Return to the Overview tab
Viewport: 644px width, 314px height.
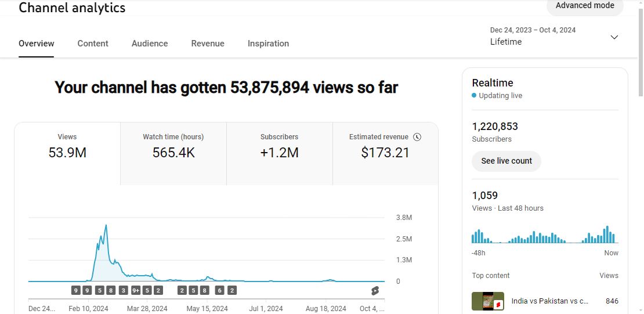[37, 44]
